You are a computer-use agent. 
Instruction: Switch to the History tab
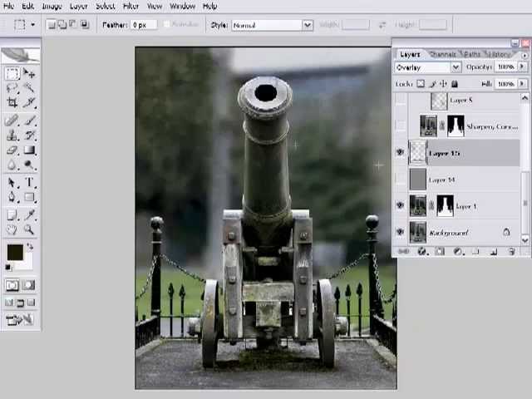[x=499, y=54]
